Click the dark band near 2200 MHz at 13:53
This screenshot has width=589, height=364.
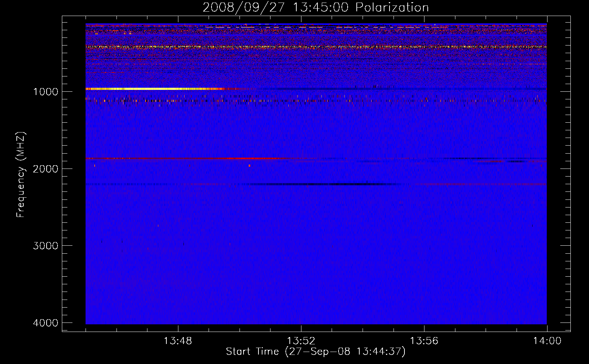click(x=331, y=184)
